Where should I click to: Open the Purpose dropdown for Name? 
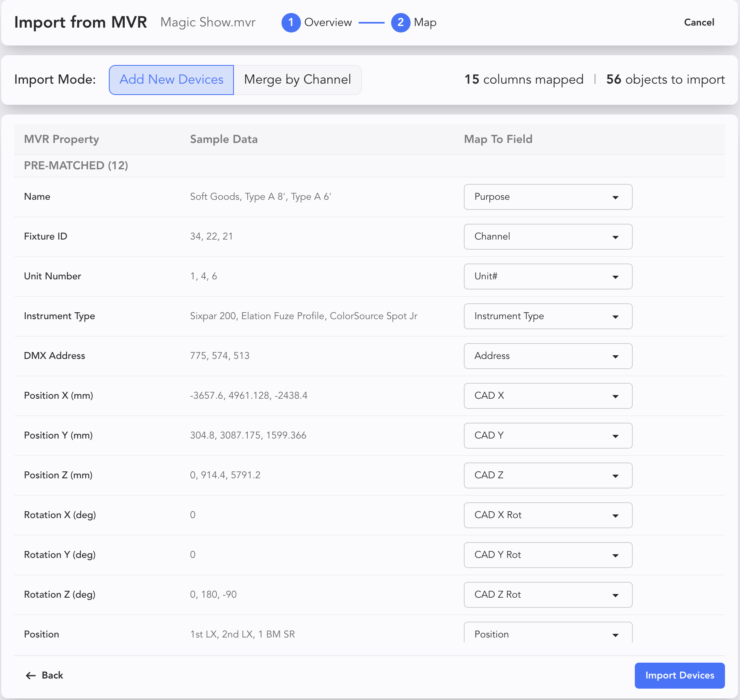(x=548, y=197)
